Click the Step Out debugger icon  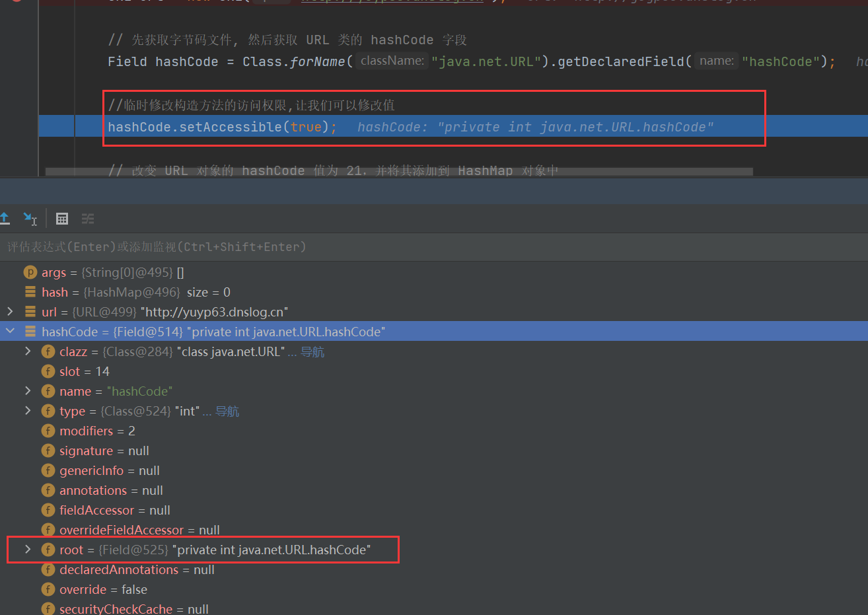[5, 218]
